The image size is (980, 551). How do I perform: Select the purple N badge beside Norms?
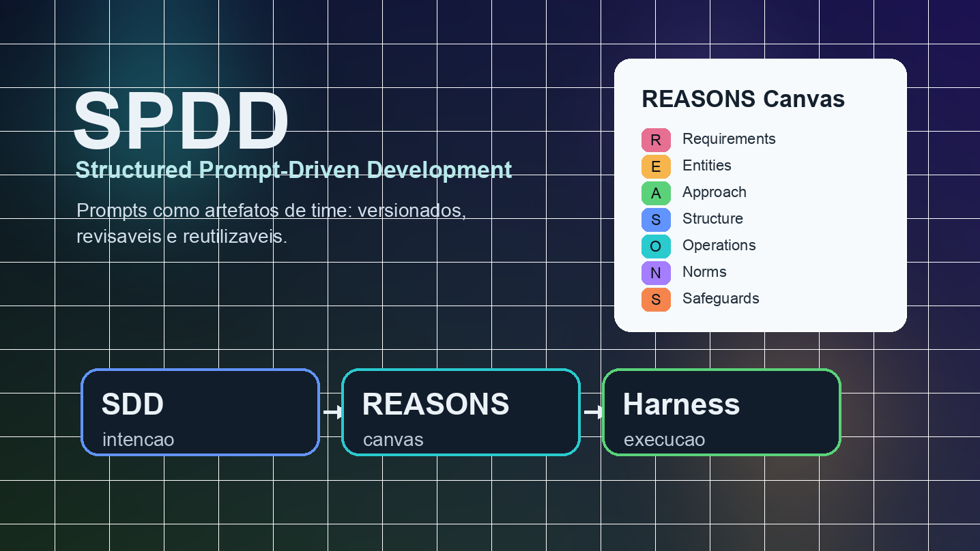tap(656, 273)
